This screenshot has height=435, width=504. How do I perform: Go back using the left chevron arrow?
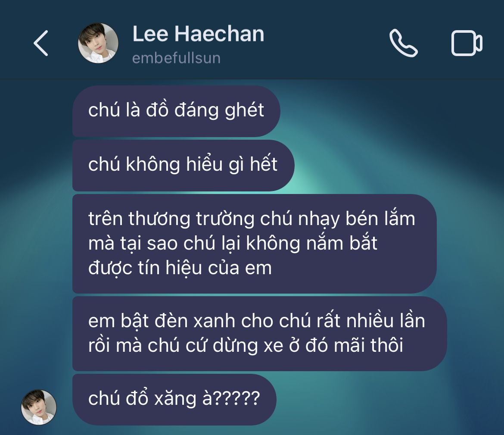(41, 43)
